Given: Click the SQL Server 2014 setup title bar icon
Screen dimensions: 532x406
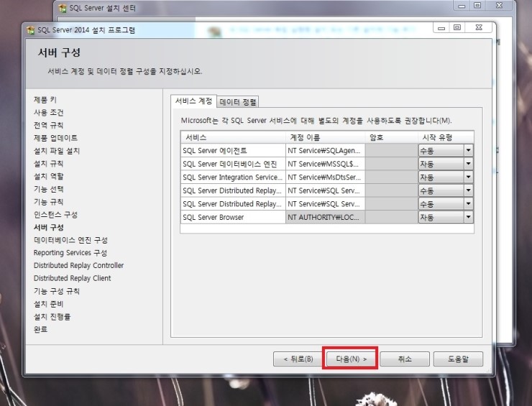Looking at the screenshot, I should click(30, 30).
